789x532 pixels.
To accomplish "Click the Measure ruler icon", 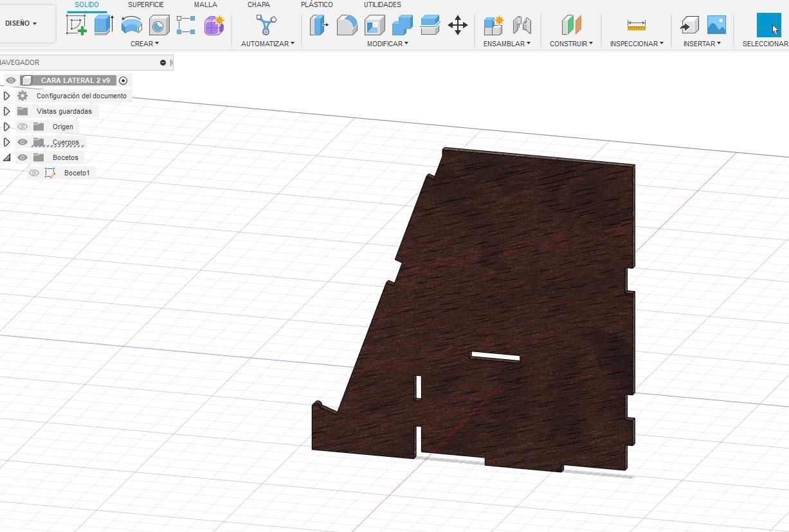I will tap(636, 25).
